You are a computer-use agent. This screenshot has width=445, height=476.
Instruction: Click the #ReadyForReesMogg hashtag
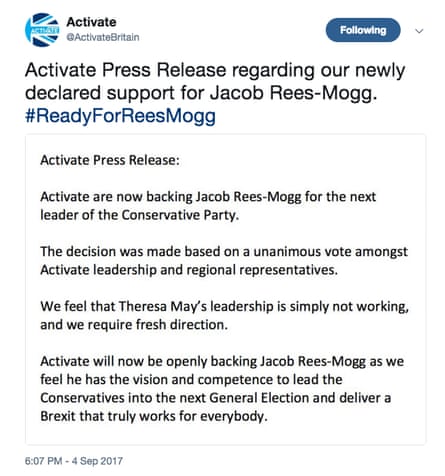[x=120, y=116]
